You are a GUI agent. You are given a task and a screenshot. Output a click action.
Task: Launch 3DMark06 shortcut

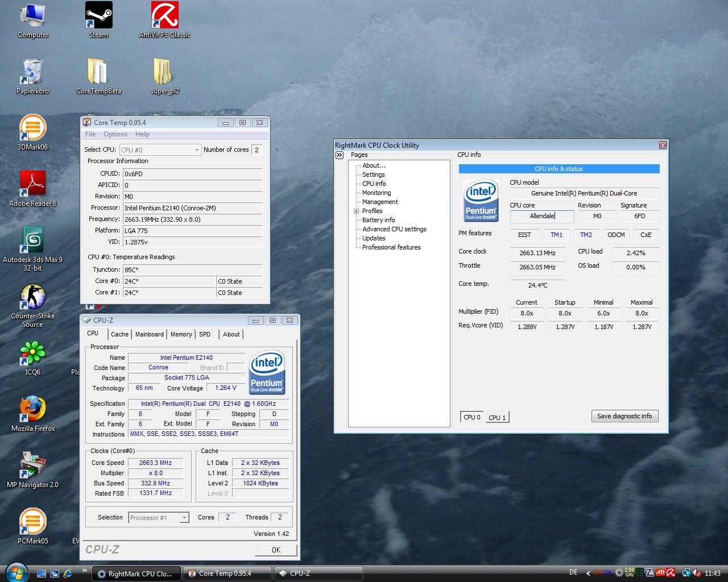[x=32, y=133]
